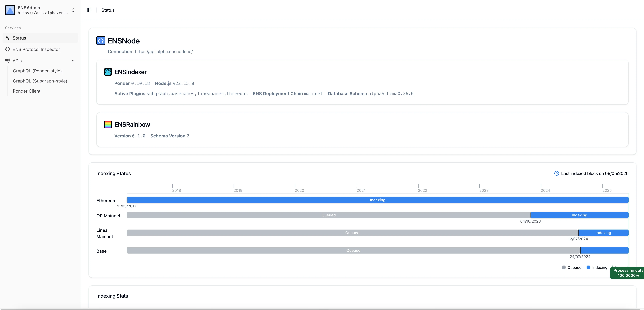Select GraphQL (Subgraph-style) in sidebar
Screen dimensions: 644x310
click(40, 81)
